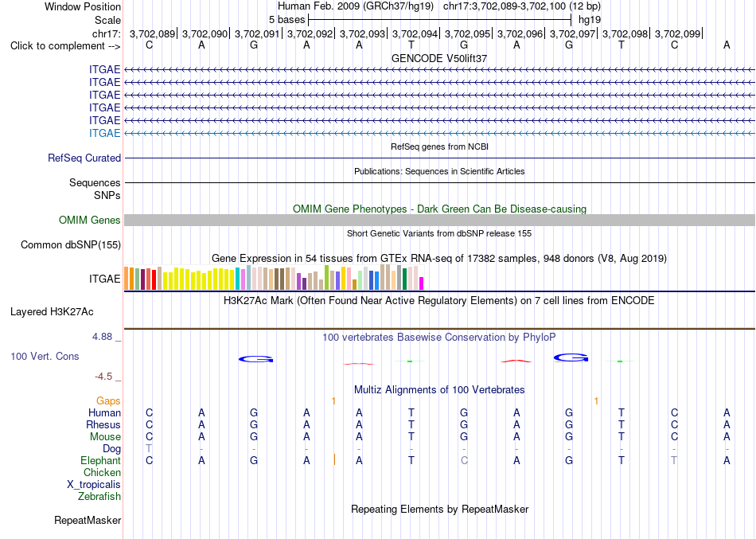
Task: Click the GTEx Gene Expression track title
Action: [x=439, y=259]
